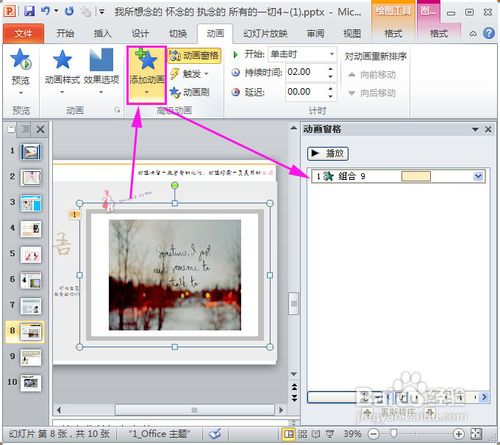Open the PowerPoint Help question mark icon
The height and width of the screenshot is (445, 500).
489,33
